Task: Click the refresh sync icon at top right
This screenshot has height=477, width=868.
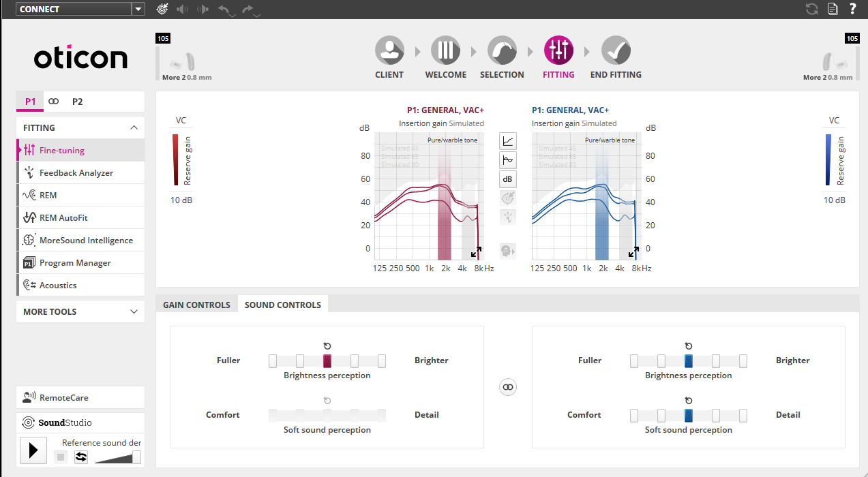Action: tap(812, 9)
